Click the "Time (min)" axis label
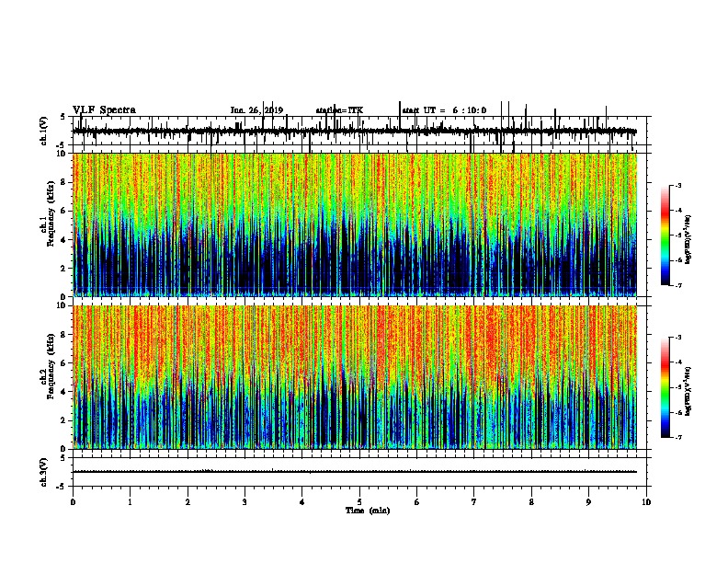Image resolution: width=728 pixels, height=563 pixels. pyautogui.click(x=368, y=511)
